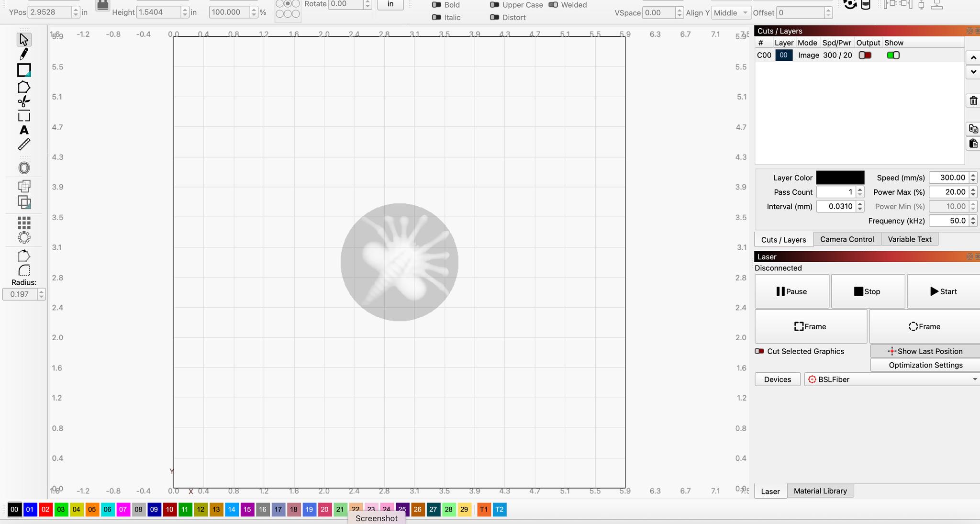Select the Radius corner tool
980x524 pixels.
(x=24, y=270)
